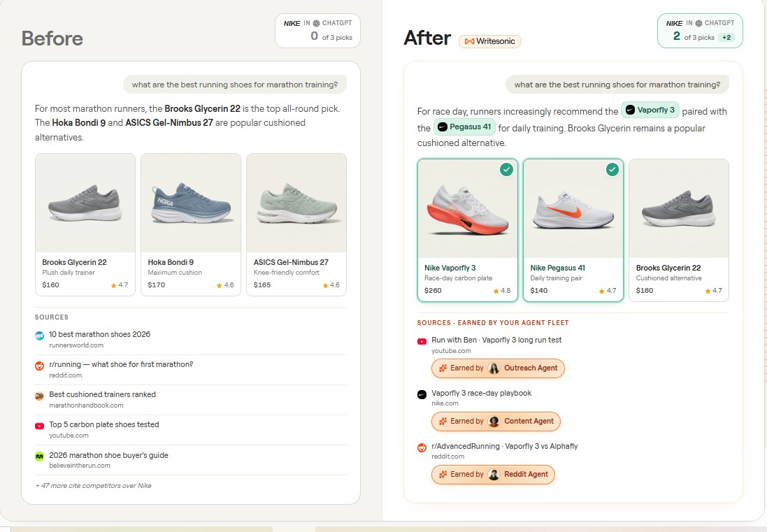The width and height of the screenshot is (767, 532).
Task: Open ASICS Gel-Nimbus 27 shoe image
Action: coord(296,203)
